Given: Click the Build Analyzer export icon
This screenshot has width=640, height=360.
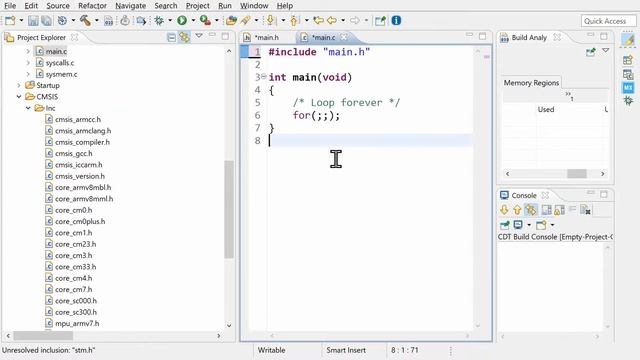Looking at the screenshot, I should tap(590, 52).
